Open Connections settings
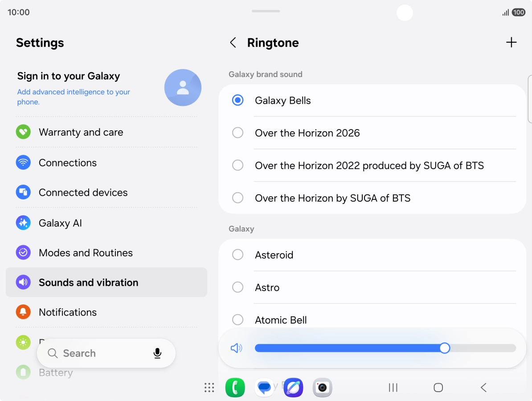The image size is (532, 401). point(106,163)
